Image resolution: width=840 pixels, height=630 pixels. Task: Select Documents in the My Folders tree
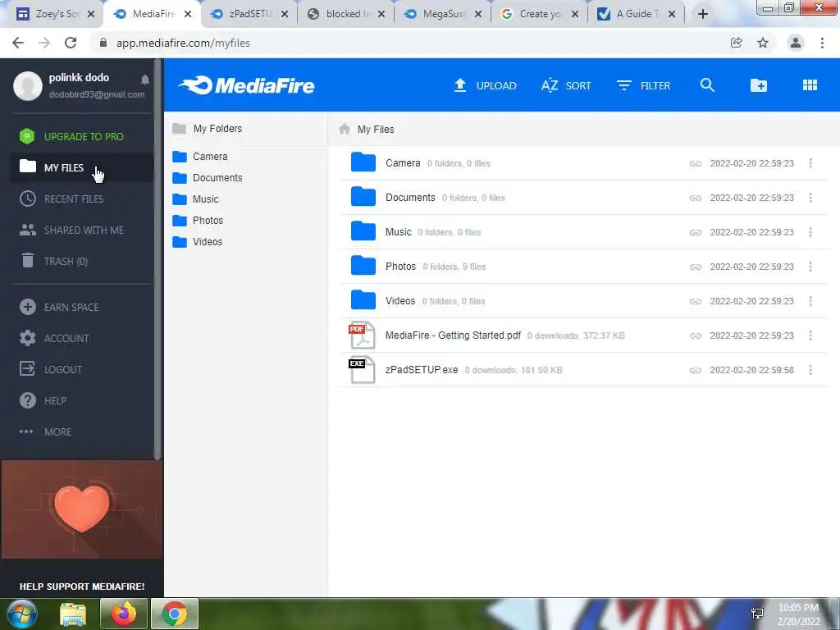pos(208,178)
